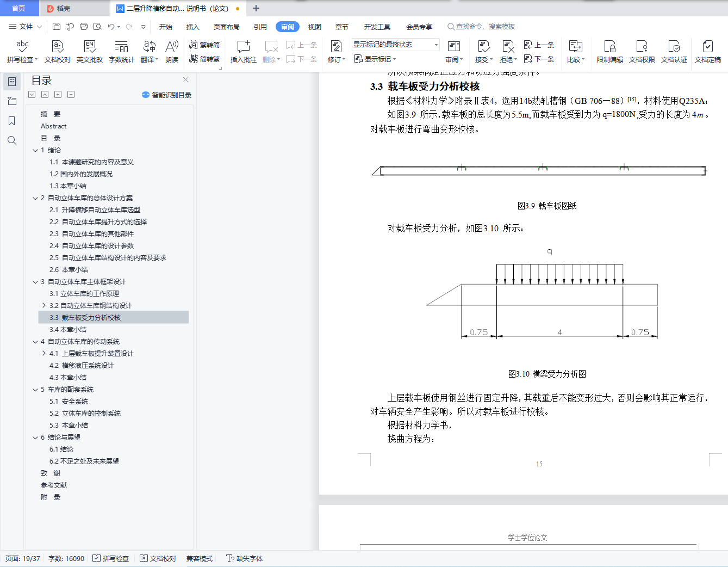Switch to the 引用 ribbon tab
Viewport: 728px width, 567px height.
pos(260,27)
